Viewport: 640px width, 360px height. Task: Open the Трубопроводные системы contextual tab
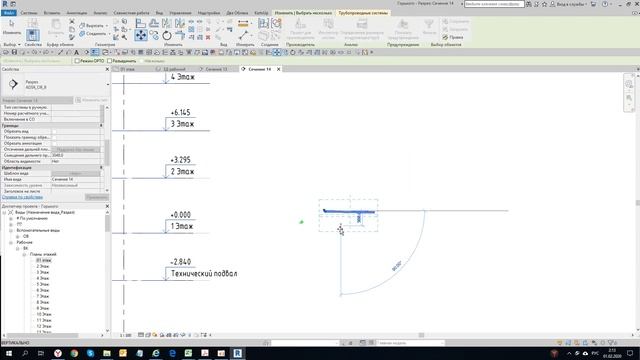click(x=363, y=13)
